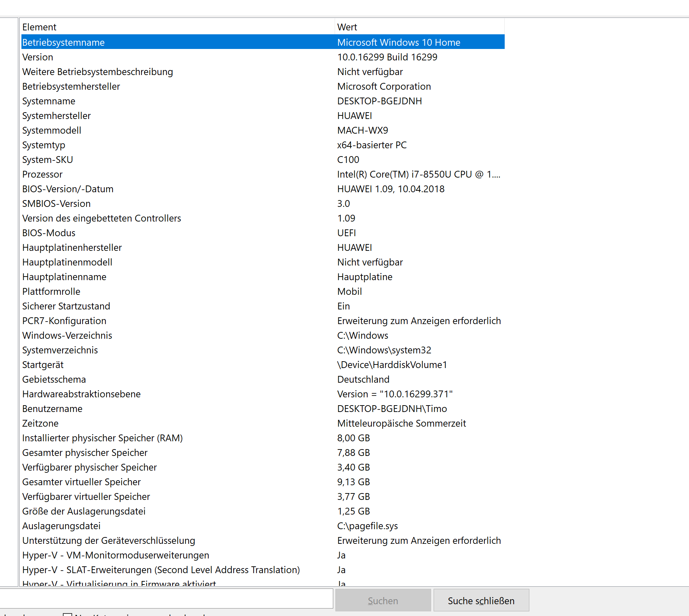Select the 'Systemmodell' MACH-WX9 row

click(52, 130)
